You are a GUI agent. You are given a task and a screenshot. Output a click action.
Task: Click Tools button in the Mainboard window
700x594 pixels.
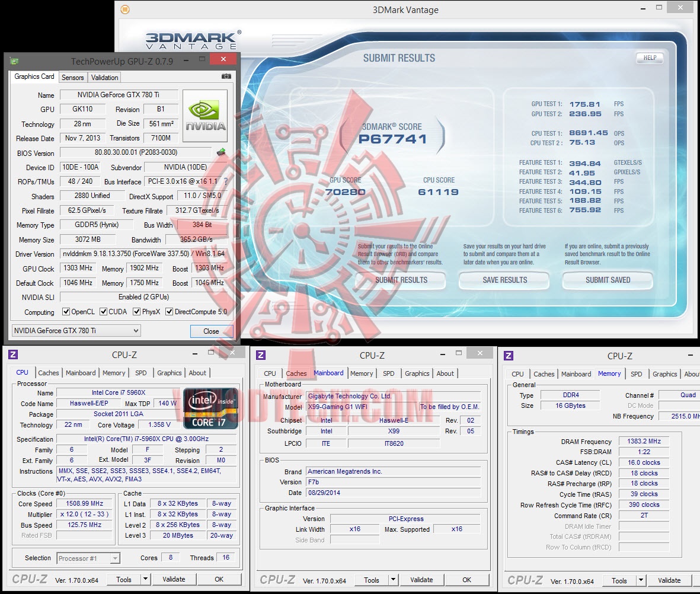coord(372,580)
